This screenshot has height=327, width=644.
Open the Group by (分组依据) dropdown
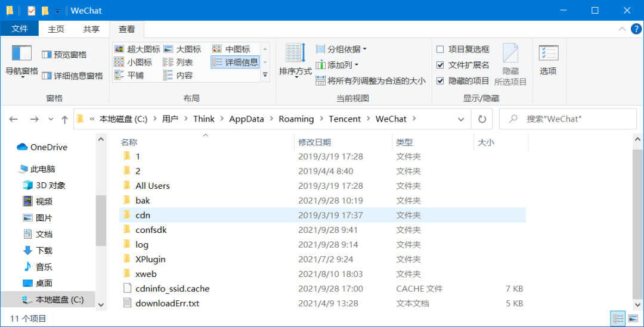[x=341, y=49]
